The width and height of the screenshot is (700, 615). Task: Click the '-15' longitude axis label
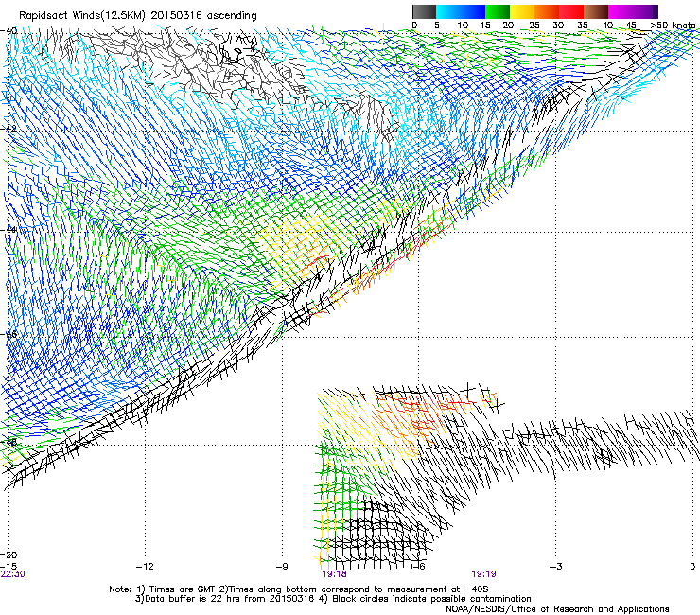[9, 566]
